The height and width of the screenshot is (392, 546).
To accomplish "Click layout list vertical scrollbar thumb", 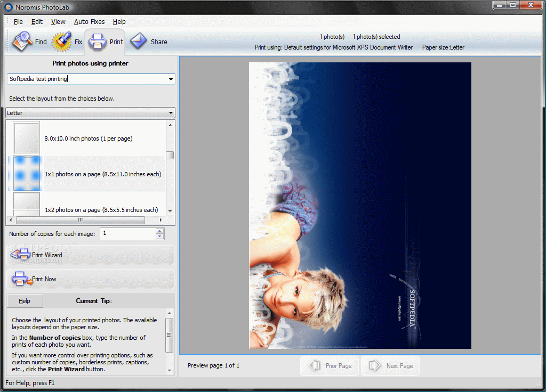I will (x=170, y=155).
